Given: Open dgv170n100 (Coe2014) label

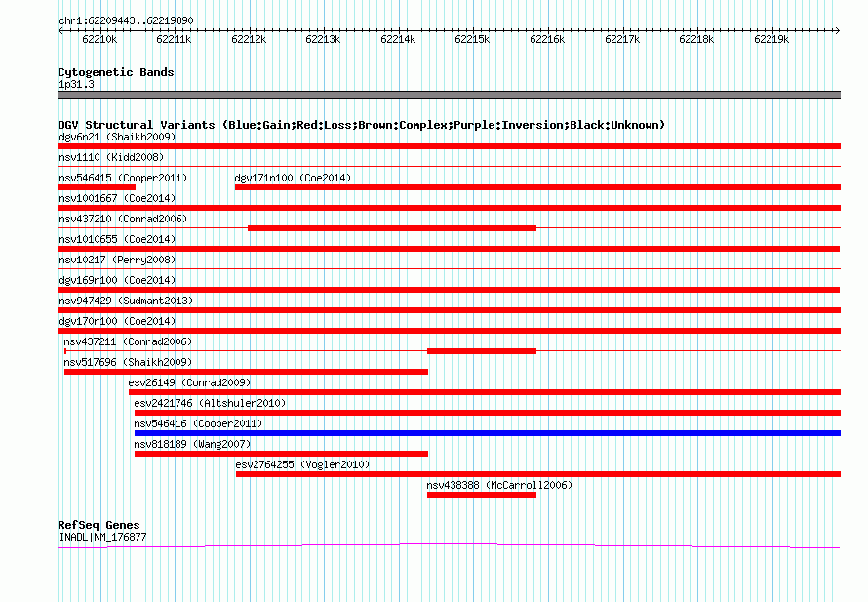Looking at the screenshot, I should [117, 321].
